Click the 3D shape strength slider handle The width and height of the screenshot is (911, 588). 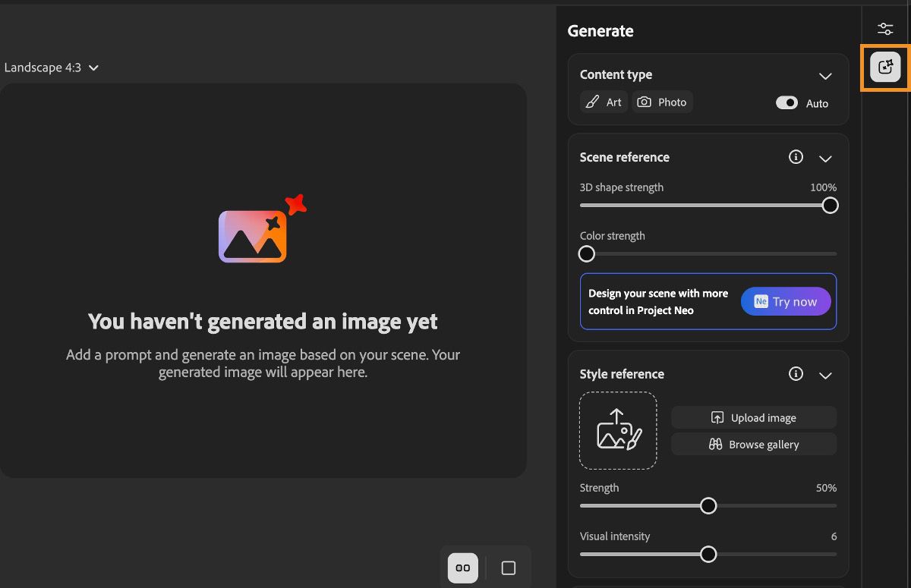(x=830, y=205)
